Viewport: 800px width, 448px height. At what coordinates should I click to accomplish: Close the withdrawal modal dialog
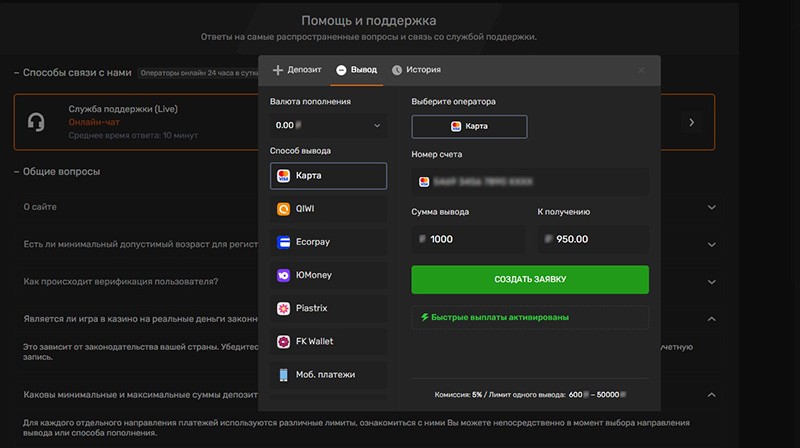(641, 70)
